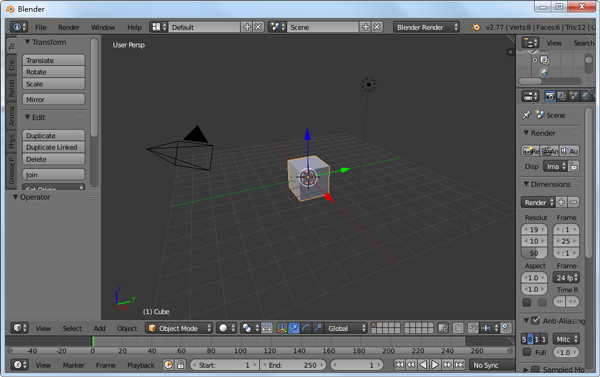Click the Start frame field
The image size is (600, 377).
pos(224,365)
